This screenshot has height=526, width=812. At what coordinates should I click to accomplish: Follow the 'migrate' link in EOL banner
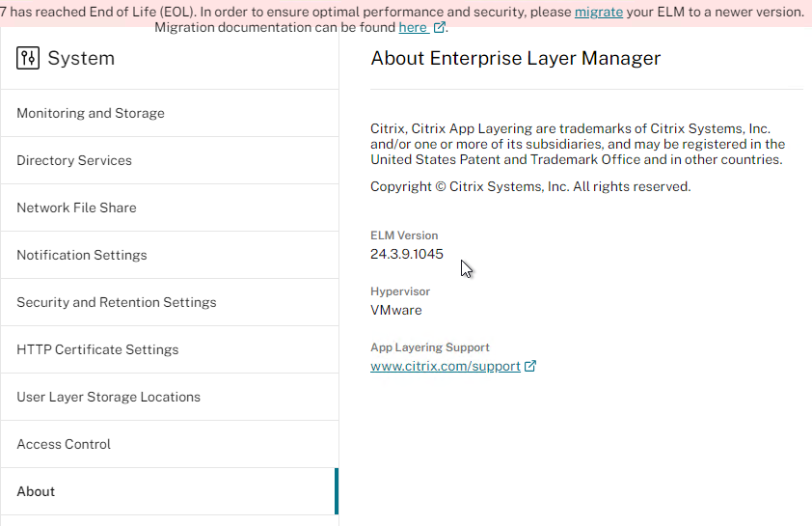[599, 12]
